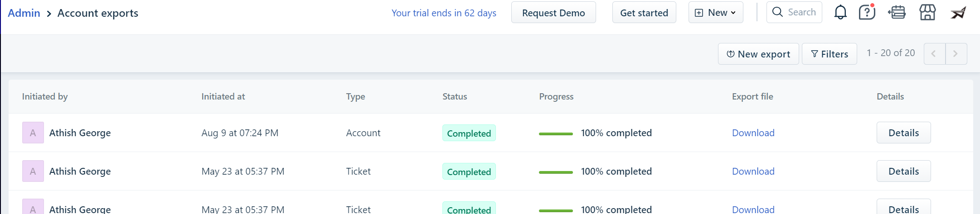Click Completed badge in fully visible Ticket row
980x214 pixels.
coord(469,171)
